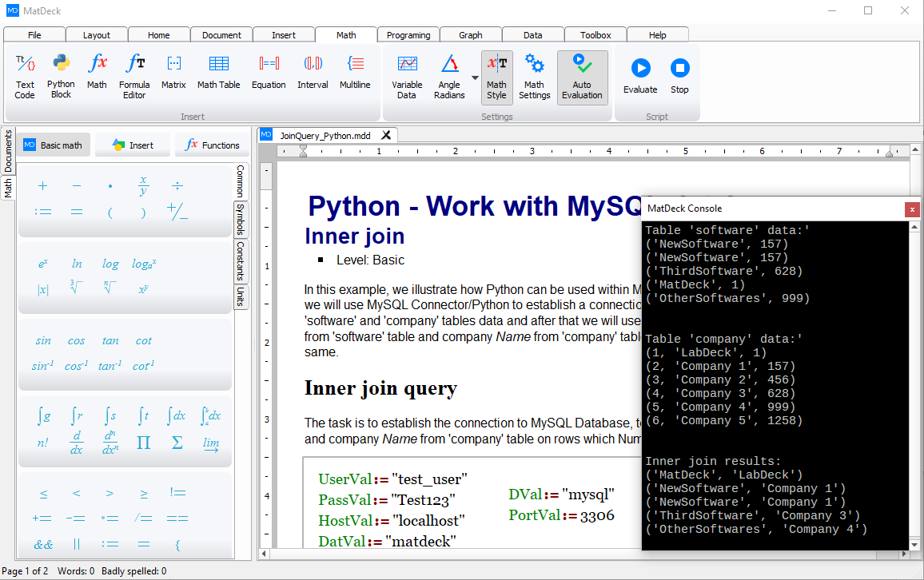
Task: Open the Formula Editor
Action: [134, 77]
